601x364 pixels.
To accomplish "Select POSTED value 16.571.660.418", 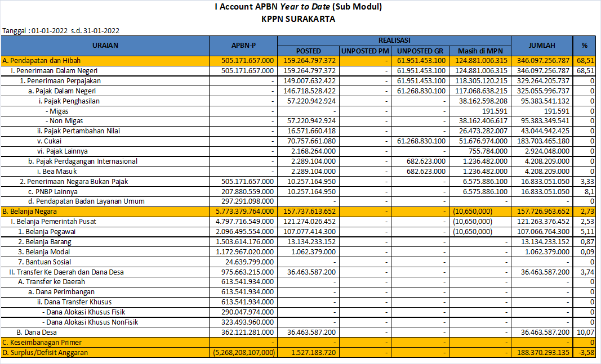I will pos(311,131).
